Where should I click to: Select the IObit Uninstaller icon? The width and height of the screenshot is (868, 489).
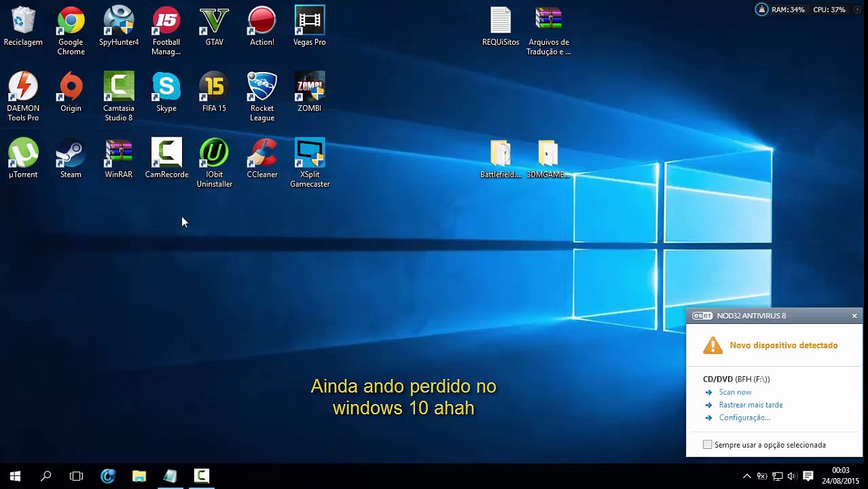click(214, 163)
